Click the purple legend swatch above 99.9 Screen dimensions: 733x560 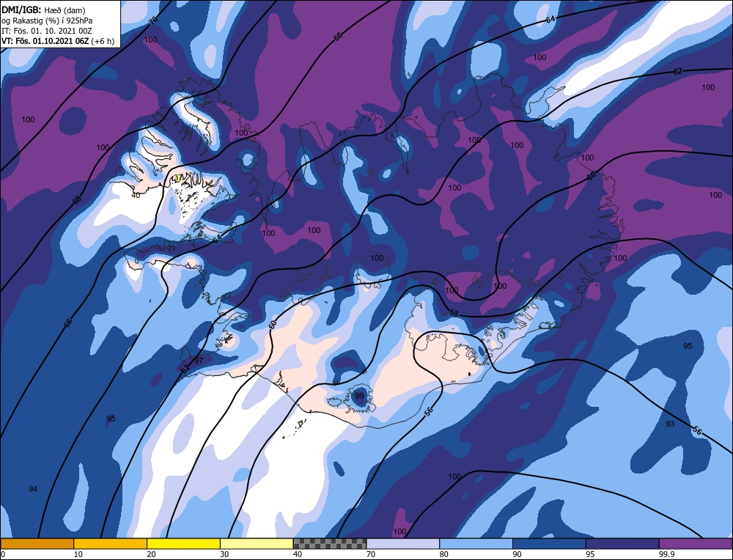pyautogui.click(x=696, y=543)
